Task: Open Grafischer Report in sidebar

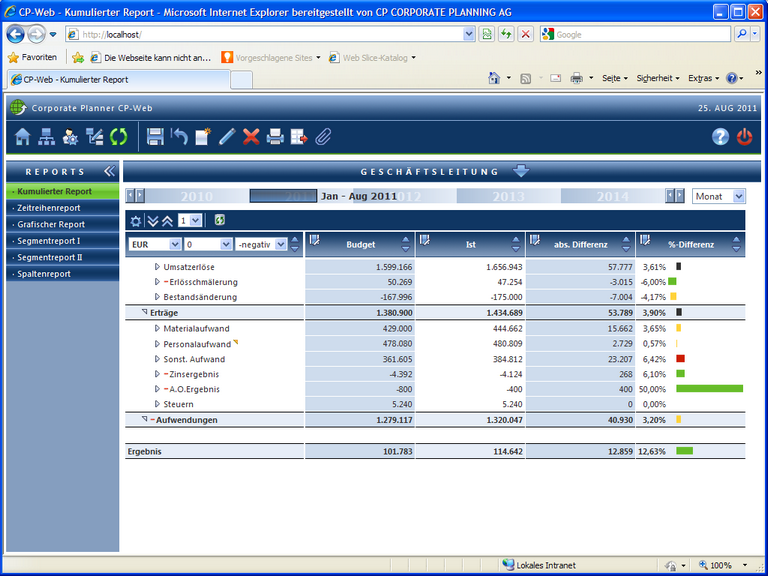Action: 63,224
